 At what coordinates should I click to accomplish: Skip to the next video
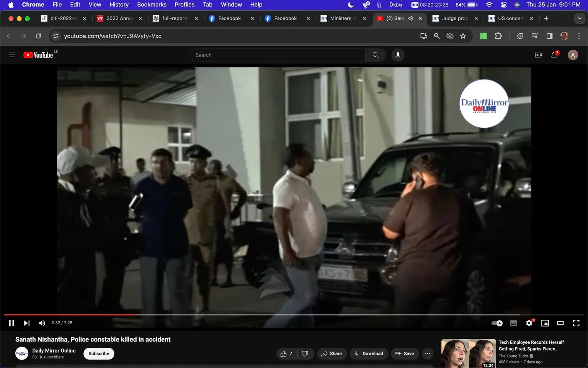click(x=26, y=323)
